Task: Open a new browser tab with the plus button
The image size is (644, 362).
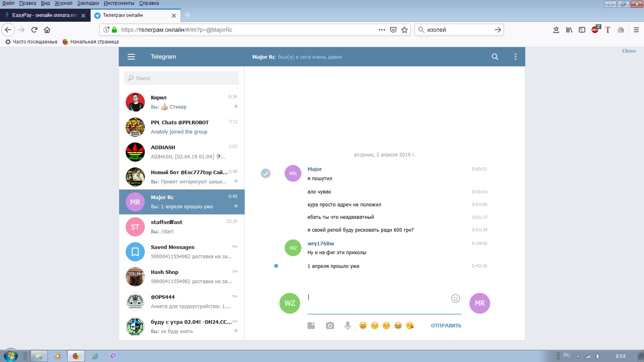Action: pos(188,15)
